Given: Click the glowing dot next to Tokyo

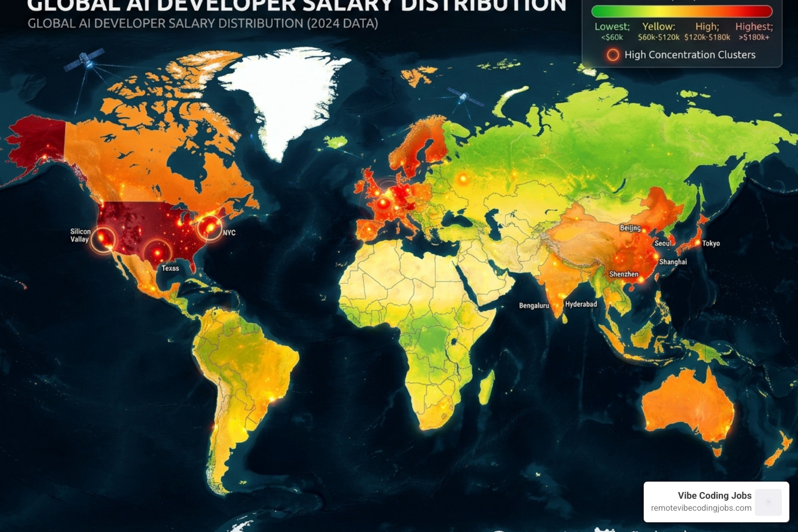Looking at the screenshot, I should [x=697, y=243].
